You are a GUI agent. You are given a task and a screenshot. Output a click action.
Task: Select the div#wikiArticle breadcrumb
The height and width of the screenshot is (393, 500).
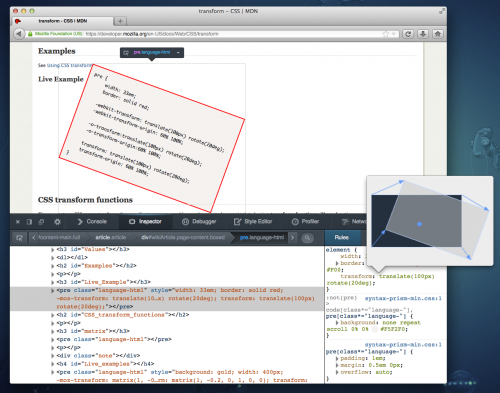tap(183, 238)
